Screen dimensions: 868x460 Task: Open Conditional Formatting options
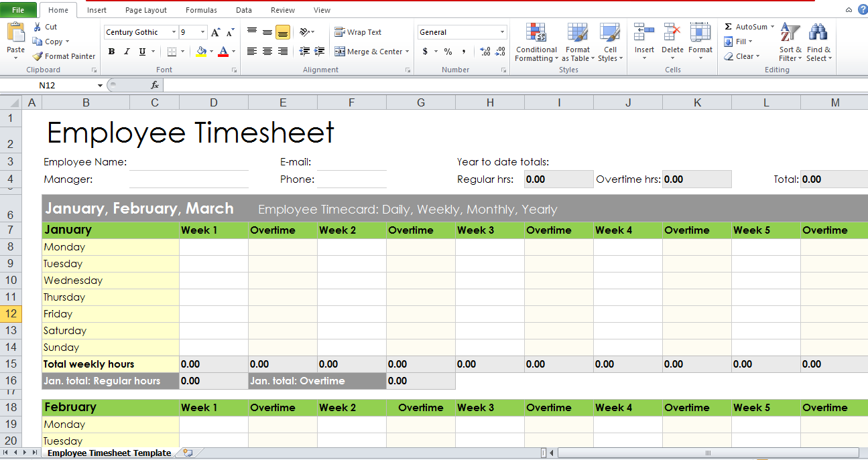[536, 42]
